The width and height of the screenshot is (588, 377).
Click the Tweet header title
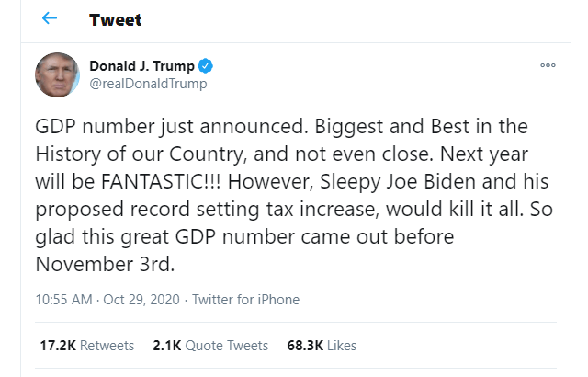coord(116,19)
